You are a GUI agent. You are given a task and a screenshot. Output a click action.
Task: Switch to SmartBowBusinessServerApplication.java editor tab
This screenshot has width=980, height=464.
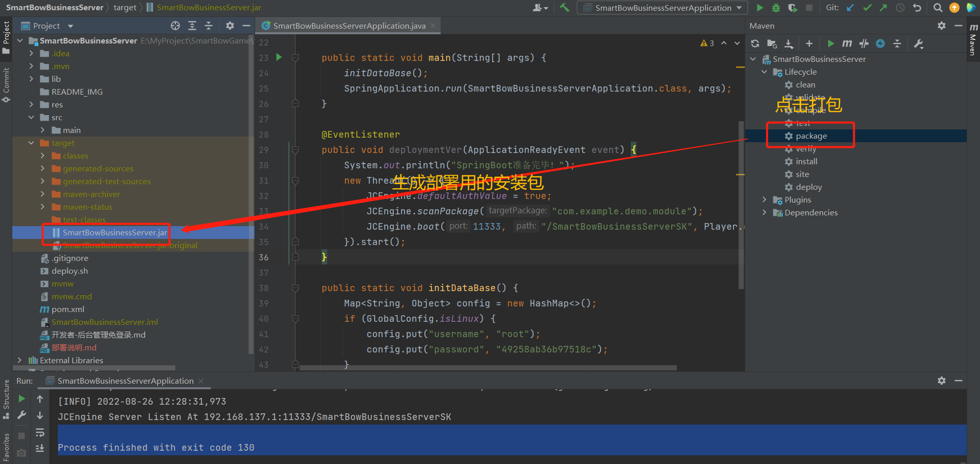349,26
